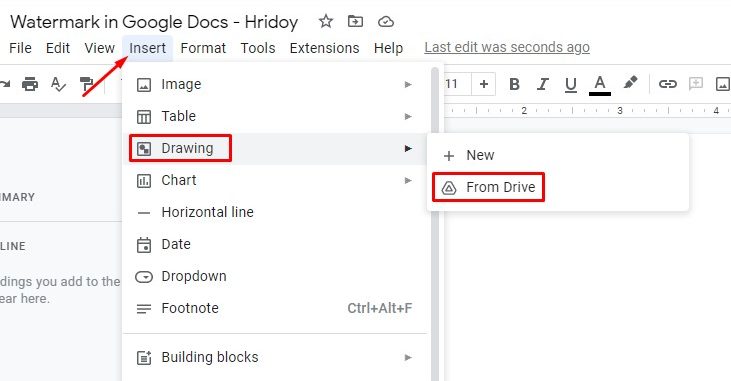Expand the Table submenu
Viewport: 731px width, 381px height.
(x=275, y=116)
